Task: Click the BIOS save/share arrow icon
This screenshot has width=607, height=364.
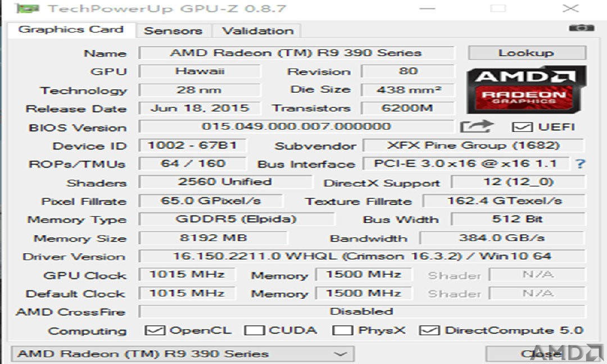Action: click(x=477, y=126)
